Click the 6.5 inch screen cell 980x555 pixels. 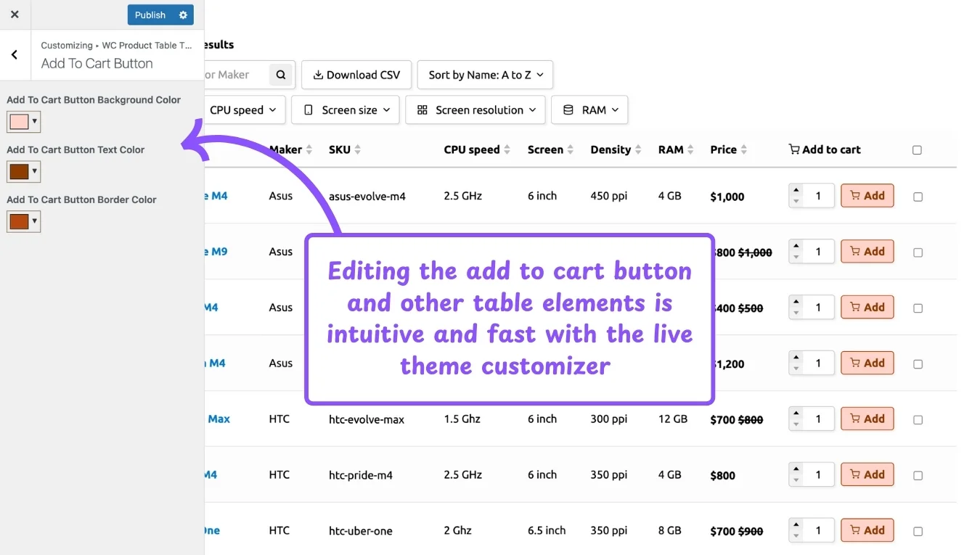click(547, 530)
